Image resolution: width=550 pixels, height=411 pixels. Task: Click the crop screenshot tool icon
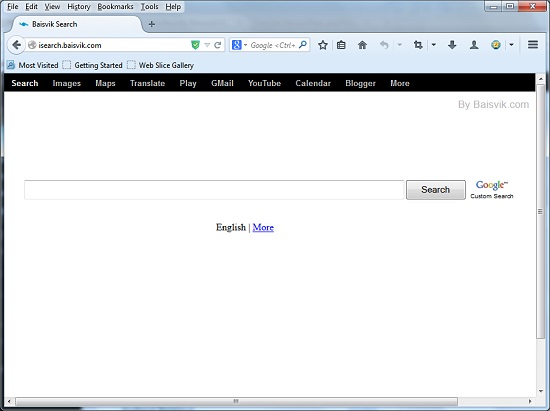coord(418,45)
